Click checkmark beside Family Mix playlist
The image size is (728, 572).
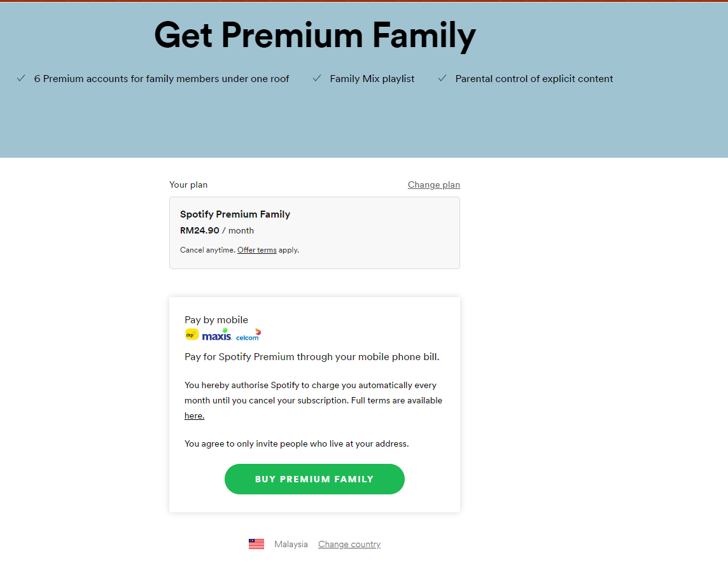(x=317, y=78)
